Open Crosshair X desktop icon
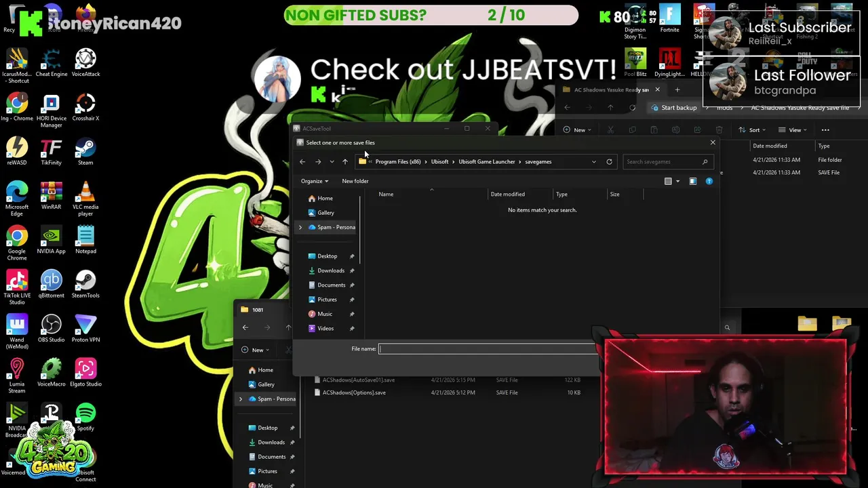The height and width of the screenshot is (488, 868). [x=85, y=107]
